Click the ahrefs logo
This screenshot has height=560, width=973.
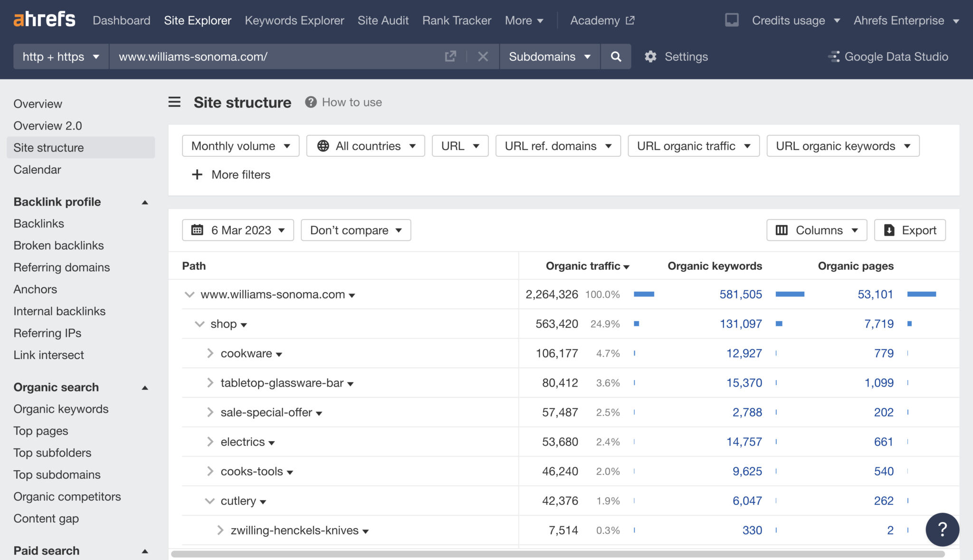tap(45, 19)
